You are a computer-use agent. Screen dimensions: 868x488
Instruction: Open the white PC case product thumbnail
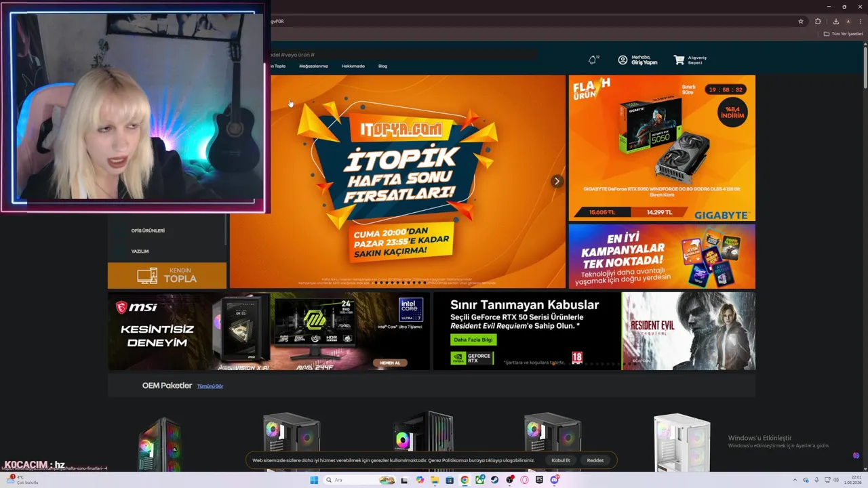tap(682, 442)
